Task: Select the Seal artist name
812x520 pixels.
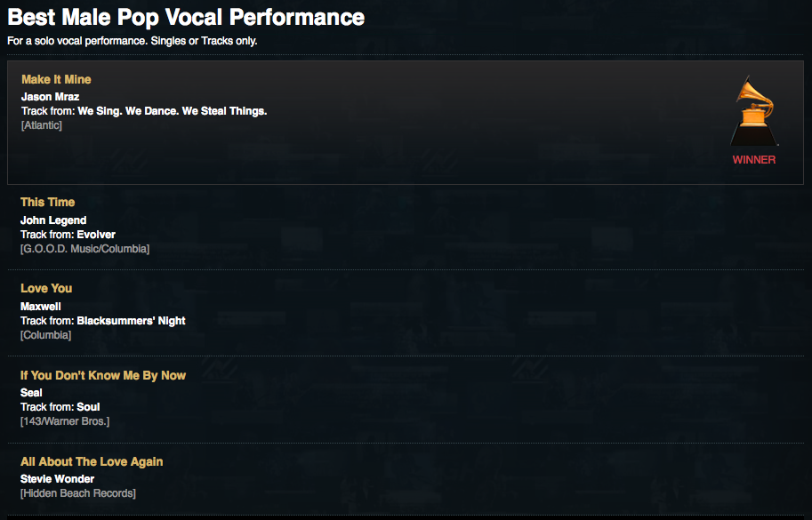Action: click(31, 393)
